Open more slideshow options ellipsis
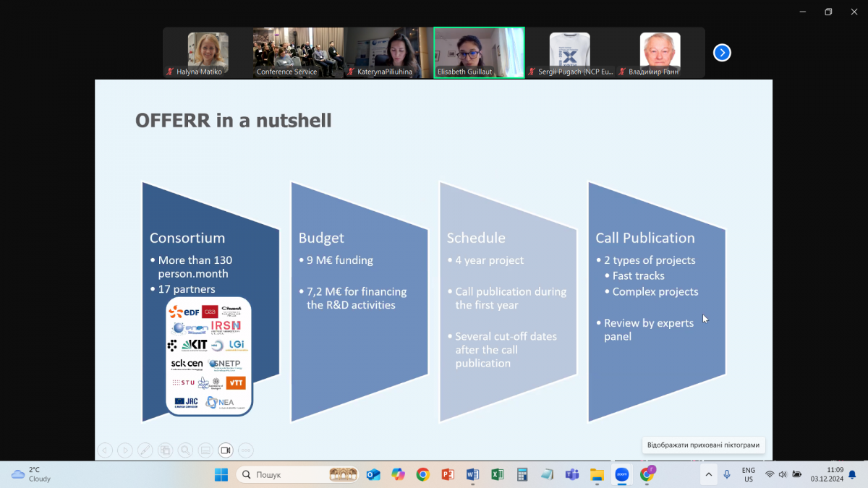The height and width of the screenshot is (488, 868). point(246,450)
